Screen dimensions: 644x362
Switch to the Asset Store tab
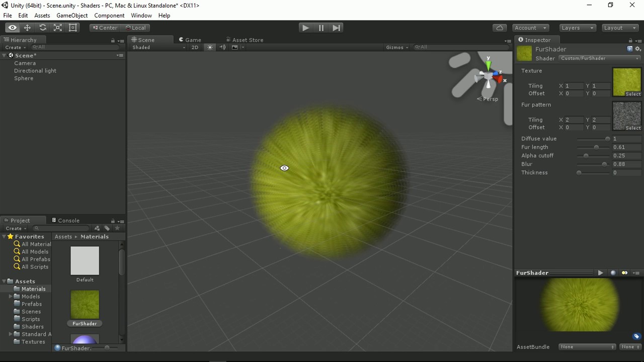[245, 40]
